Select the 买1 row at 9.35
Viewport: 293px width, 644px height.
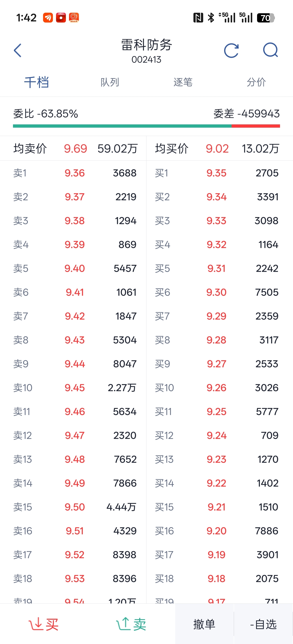click(x=217, y=173)
